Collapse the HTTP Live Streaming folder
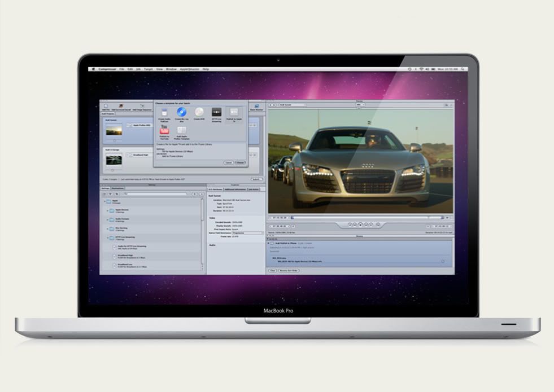This screenshot has height=392, width=554. pos(108,238)
